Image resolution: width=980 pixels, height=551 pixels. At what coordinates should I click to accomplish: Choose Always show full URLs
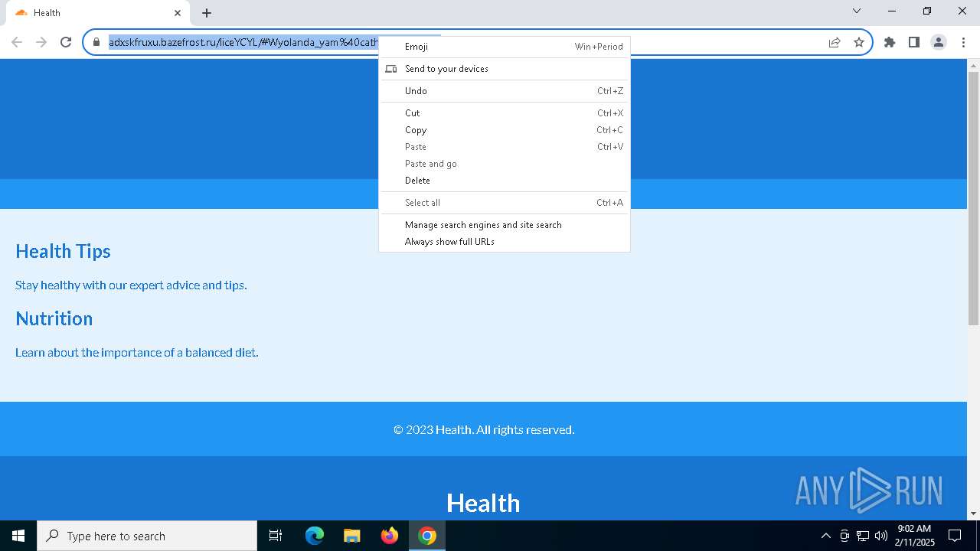(x=505, y=242)
